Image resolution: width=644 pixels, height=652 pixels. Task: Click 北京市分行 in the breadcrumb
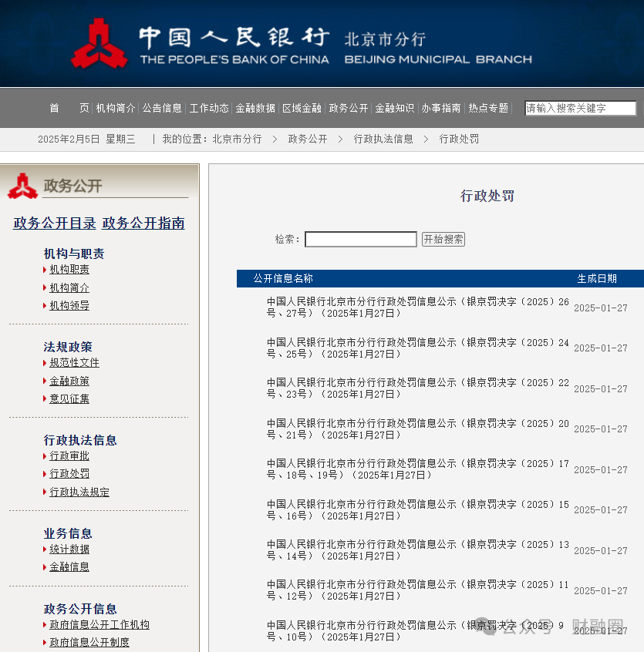237,139
